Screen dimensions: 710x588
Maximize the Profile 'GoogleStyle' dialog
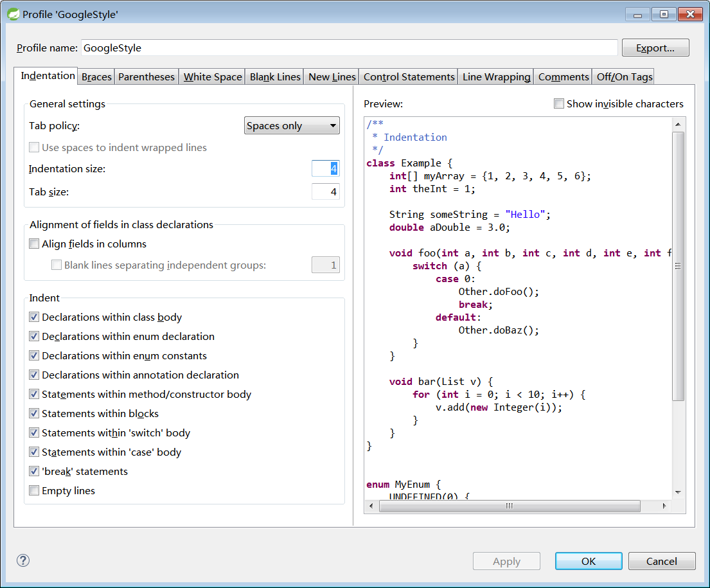point(664,15)
